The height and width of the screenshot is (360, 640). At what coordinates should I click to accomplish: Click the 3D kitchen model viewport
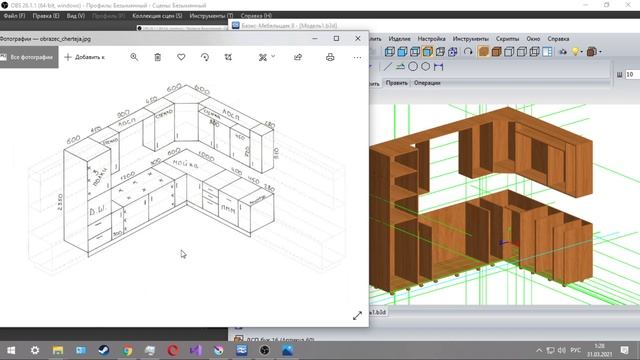(x=504, y=204)
